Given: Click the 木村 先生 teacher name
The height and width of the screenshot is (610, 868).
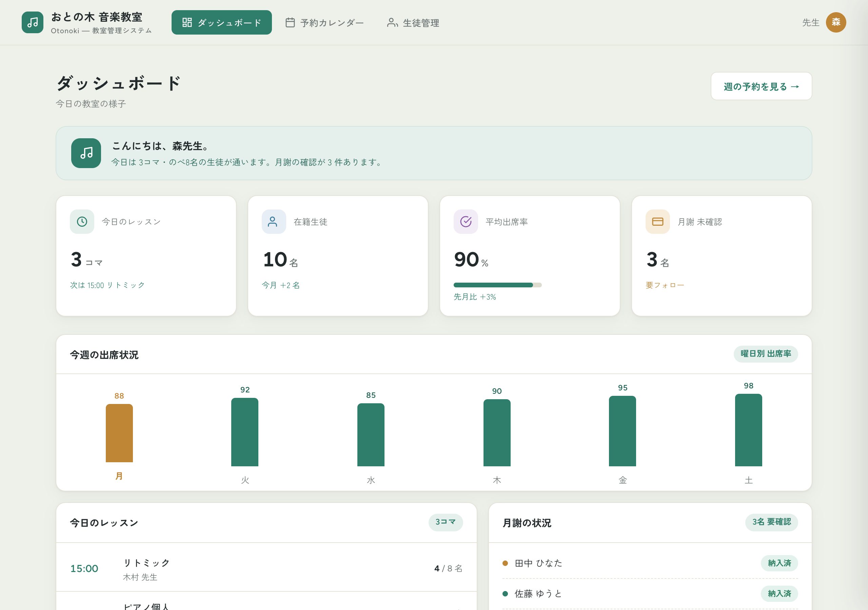Looking at the screenshot, I should pos(140,577).
